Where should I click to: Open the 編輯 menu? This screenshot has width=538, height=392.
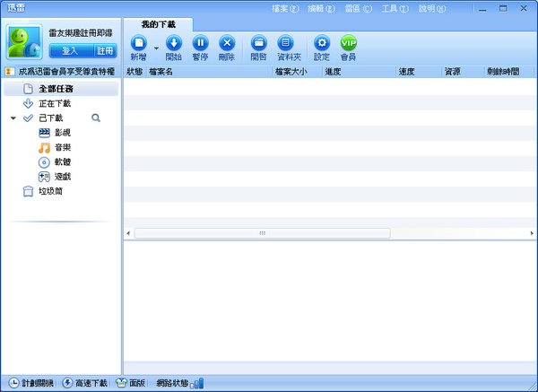(322, 9)
